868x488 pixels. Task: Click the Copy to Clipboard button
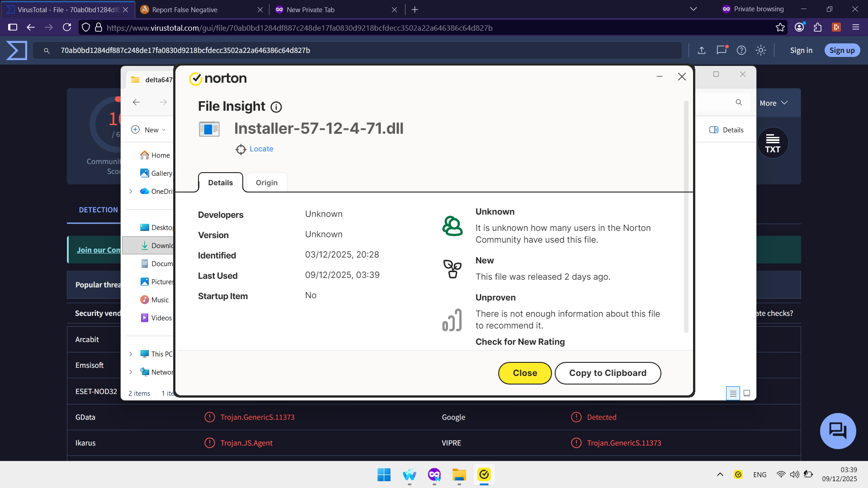(608, 373)
